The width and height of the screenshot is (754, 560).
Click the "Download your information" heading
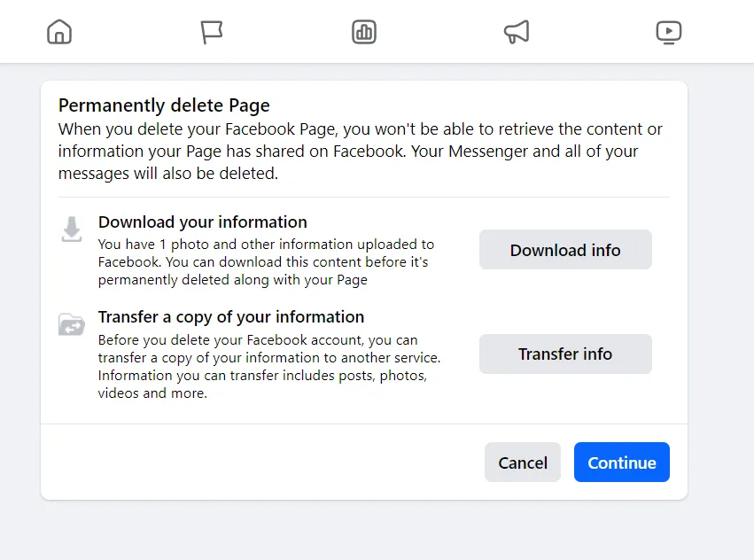(202, 222)
